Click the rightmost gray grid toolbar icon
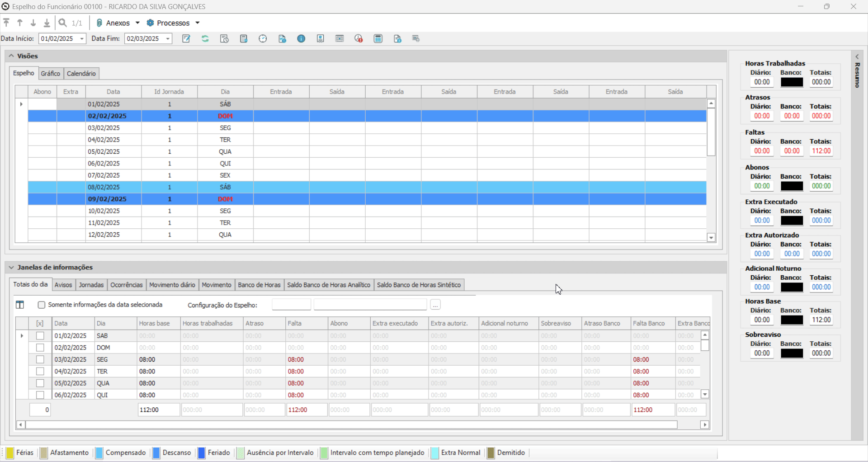The height and width of the screenshot is (462, 868). 416,39
